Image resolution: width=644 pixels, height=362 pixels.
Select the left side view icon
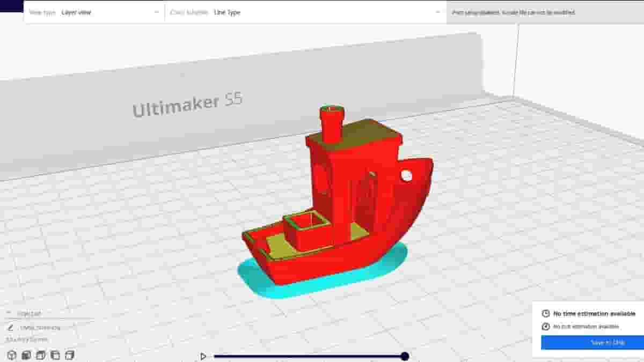(55, 354)
